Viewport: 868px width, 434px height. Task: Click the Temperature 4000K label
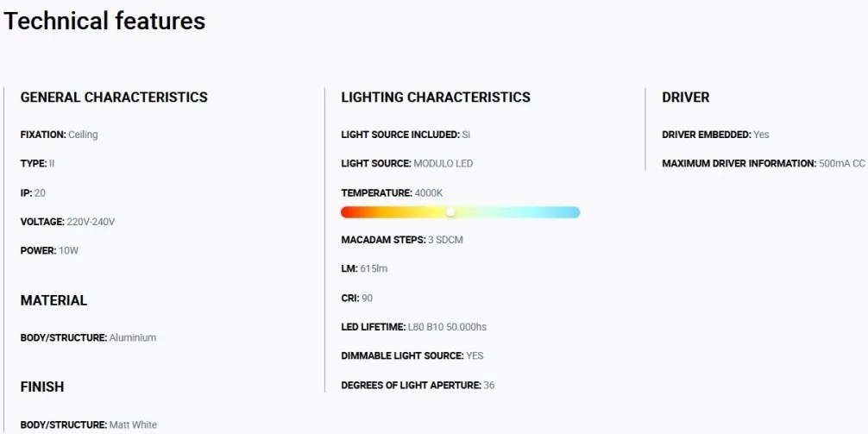(x=392, y=192)
